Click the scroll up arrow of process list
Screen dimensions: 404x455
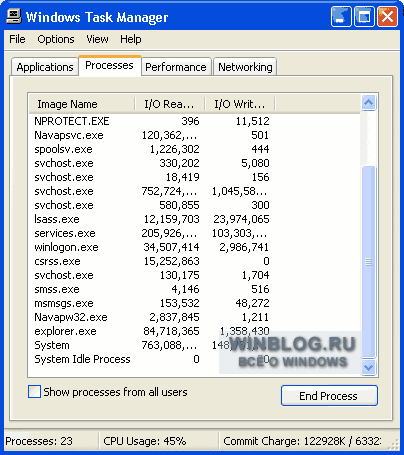coord(369,103)
